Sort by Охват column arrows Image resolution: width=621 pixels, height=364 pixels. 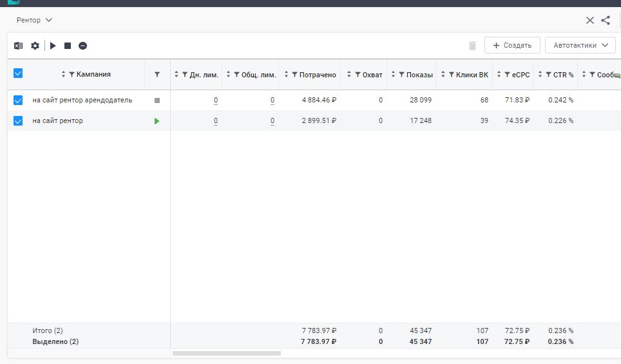pyautogui.click(x=349, y=74)
